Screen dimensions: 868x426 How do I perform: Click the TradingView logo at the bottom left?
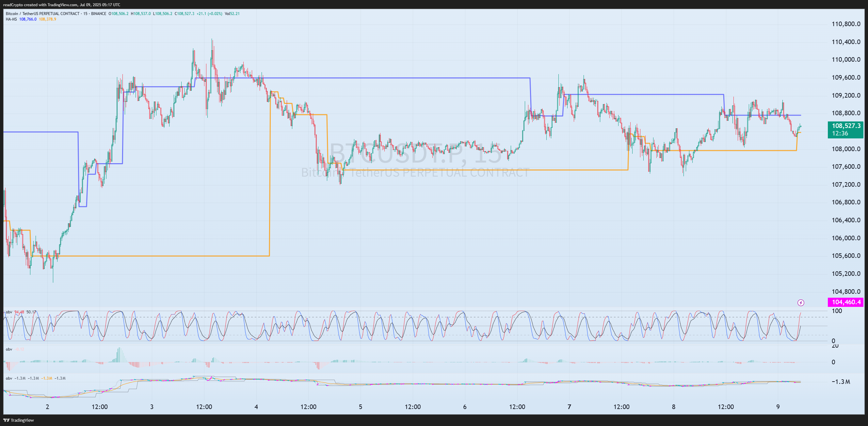pos(19,420)
